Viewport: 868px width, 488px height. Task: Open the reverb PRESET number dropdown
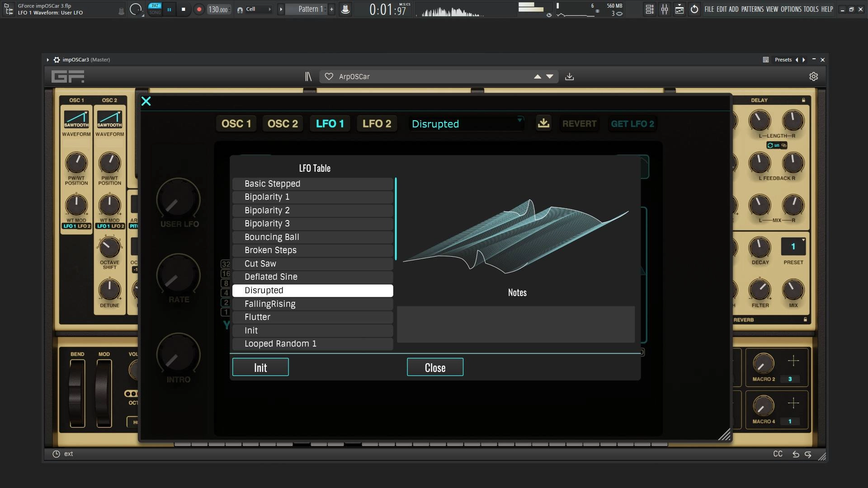(x=793, y=247)
